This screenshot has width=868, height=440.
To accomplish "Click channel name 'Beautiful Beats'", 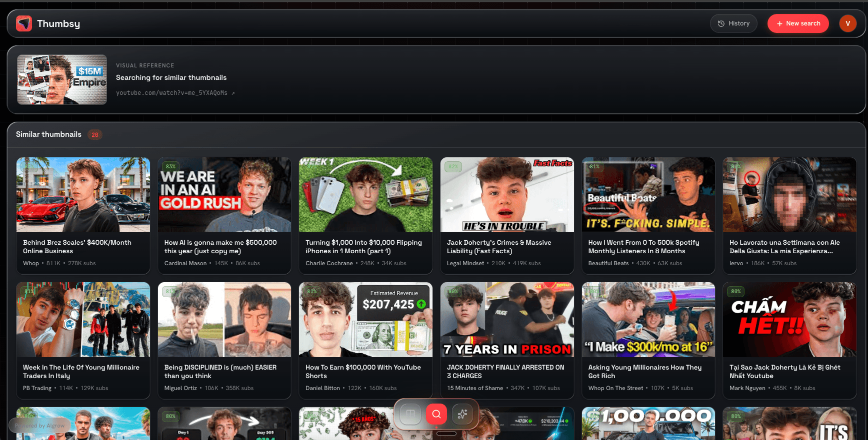I will (x=608, y=263).
